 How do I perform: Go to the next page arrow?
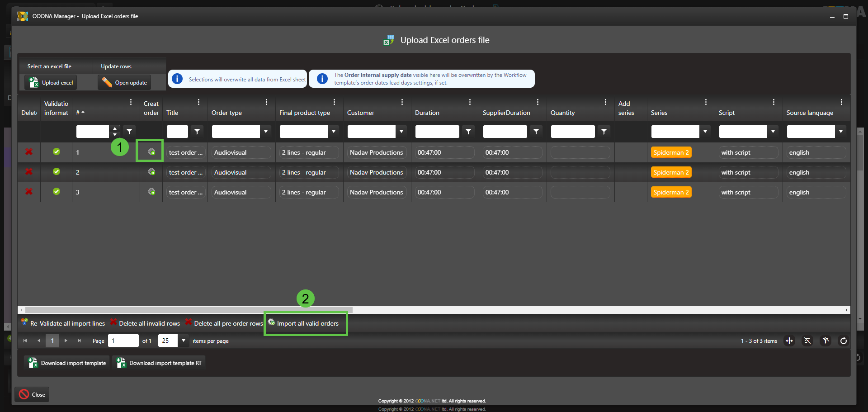(x=66, y=341)
